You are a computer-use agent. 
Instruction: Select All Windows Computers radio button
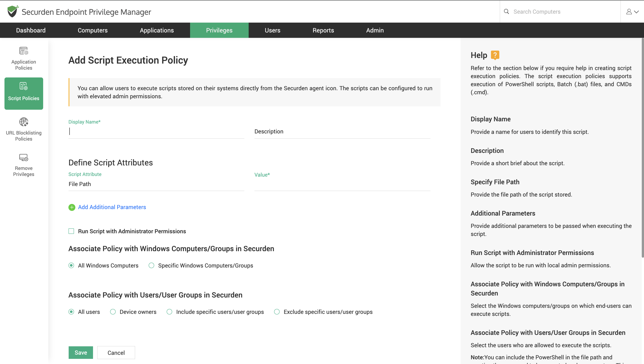pyautogui.click(x=71, y=265)
